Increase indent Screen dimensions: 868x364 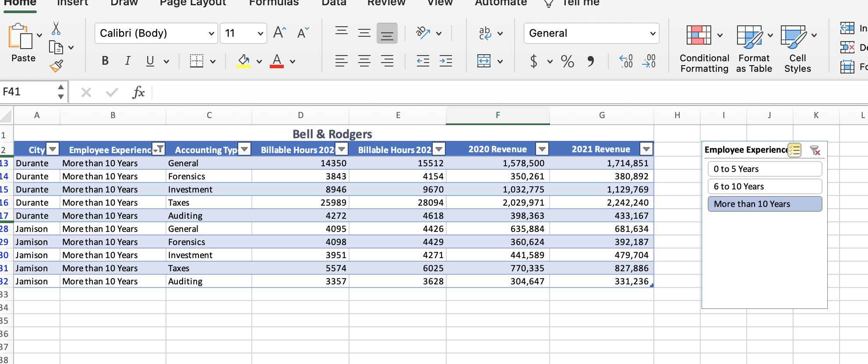[x=446, y=61]
